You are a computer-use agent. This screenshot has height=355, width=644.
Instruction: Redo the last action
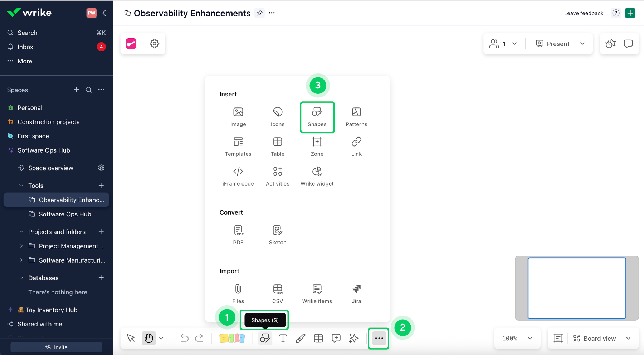pos(199,338)
